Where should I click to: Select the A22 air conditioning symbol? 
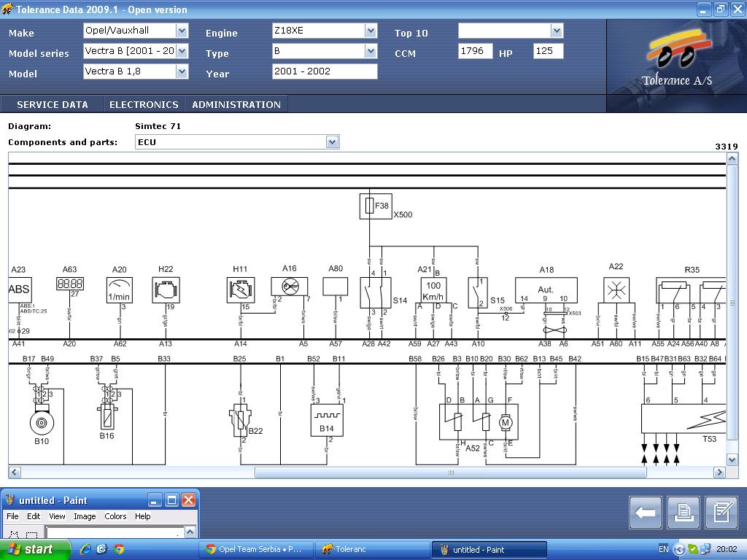click(616, 290)
